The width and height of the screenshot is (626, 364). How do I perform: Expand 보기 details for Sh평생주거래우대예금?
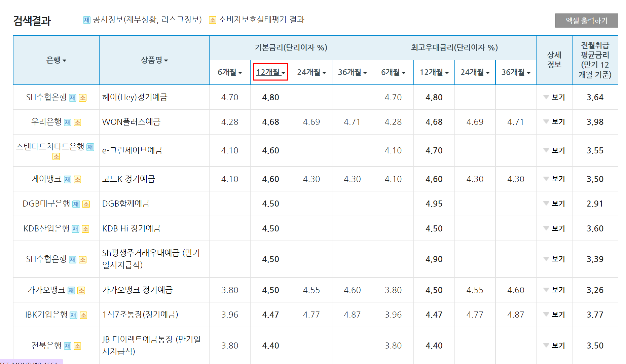click(554, 259)
